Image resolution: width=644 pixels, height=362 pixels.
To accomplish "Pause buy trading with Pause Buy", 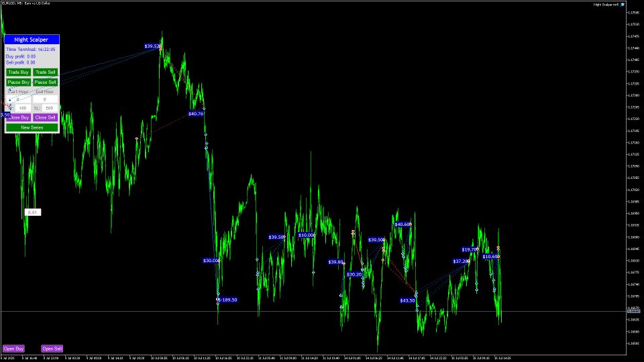I will click(x=18, y=82).
